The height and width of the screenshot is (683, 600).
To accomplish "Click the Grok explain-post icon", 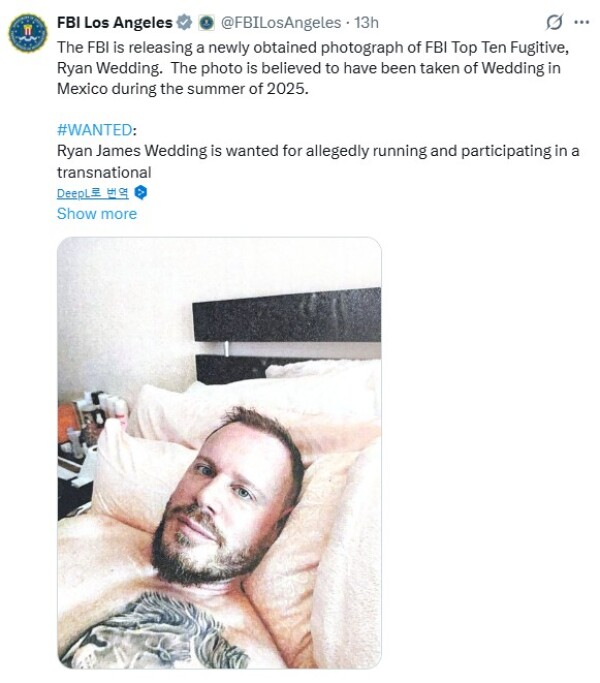I will click(554, 22).
